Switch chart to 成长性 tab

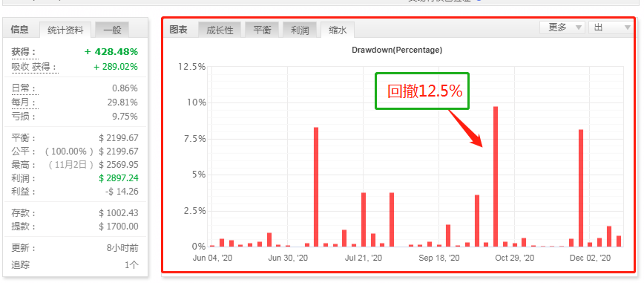220,30
